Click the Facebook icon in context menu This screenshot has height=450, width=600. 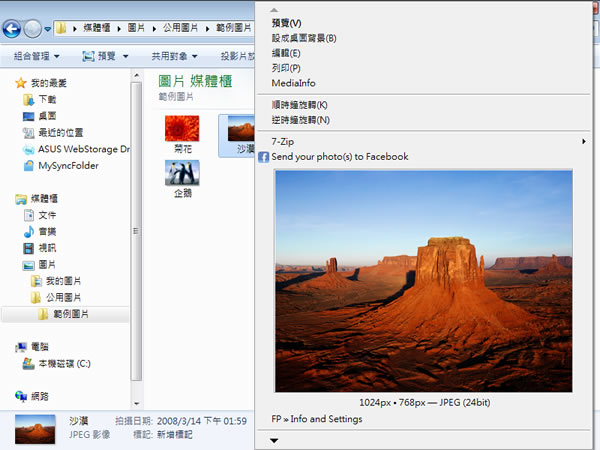point(264,157)
